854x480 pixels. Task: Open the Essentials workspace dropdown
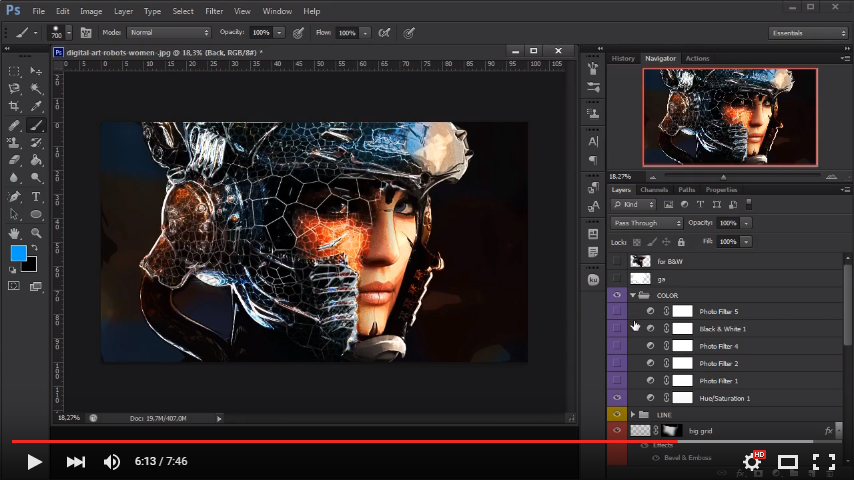(x=809, y=33)
